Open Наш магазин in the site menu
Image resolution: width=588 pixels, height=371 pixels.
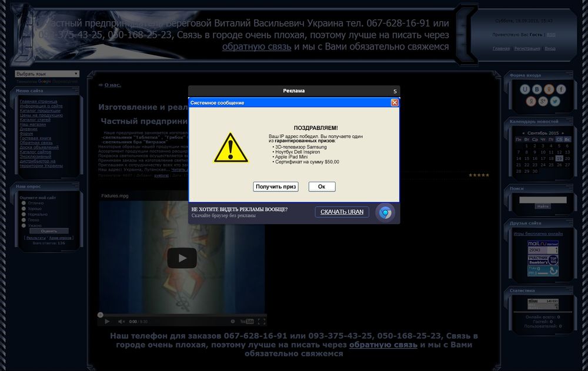[32, 124]
